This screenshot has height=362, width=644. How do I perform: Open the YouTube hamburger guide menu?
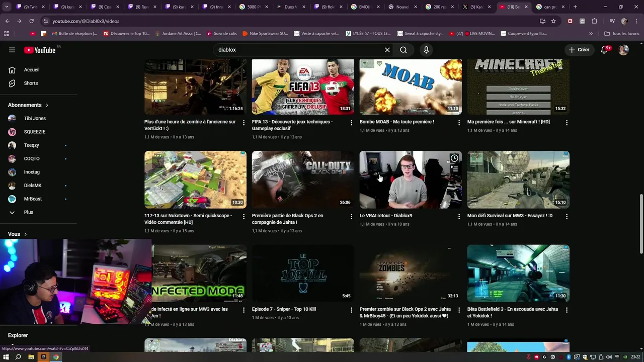click(x=12, y=50)
